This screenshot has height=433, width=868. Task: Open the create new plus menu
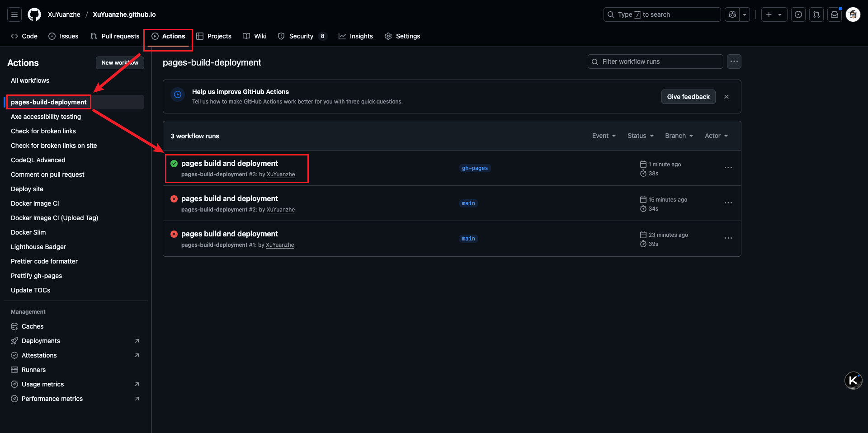(x=774, y=14)
